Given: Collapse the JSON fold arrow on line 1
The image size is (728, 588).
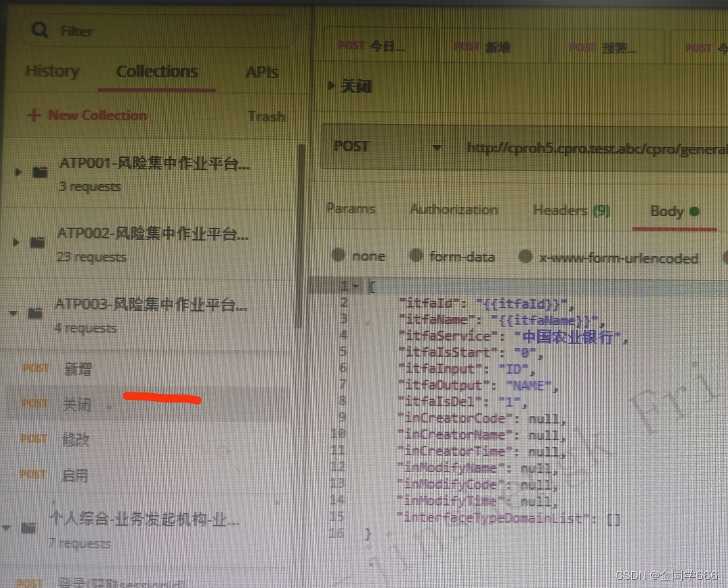Looking at the screenshot, I should tap(356, 286).
